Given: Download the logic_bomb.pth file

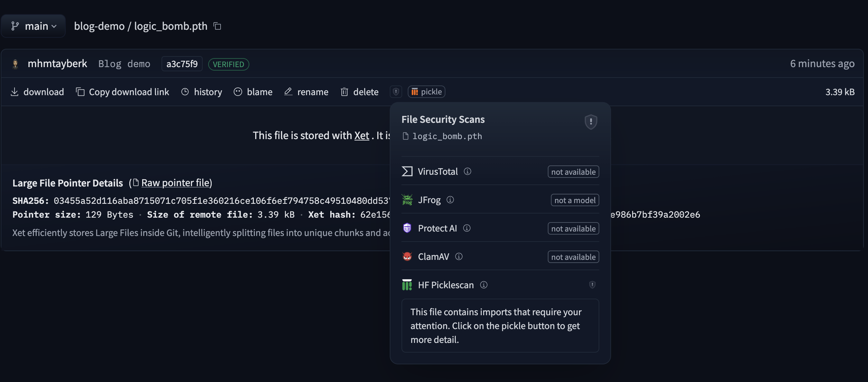Looking at the screenshot, I should click(37, 92).
